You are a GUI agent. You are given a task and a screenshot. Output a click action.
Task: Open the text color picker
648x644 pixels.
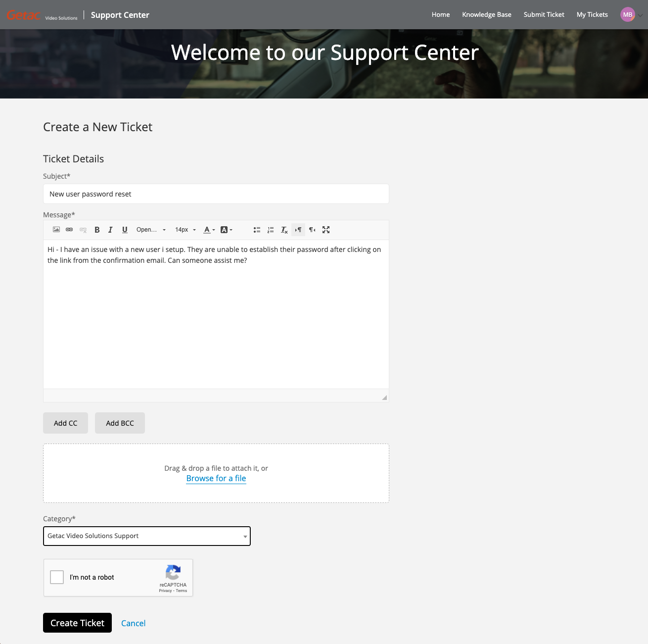click(209, 230)
